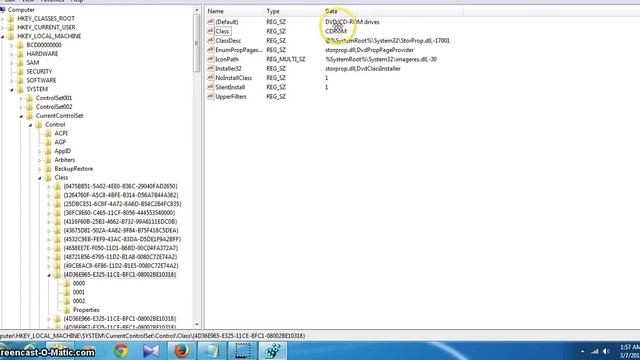The width and height of the screenshot is (640, 360).
Task: Expand the HKEY_CLASSES_ROOT key
Action: 3,19
